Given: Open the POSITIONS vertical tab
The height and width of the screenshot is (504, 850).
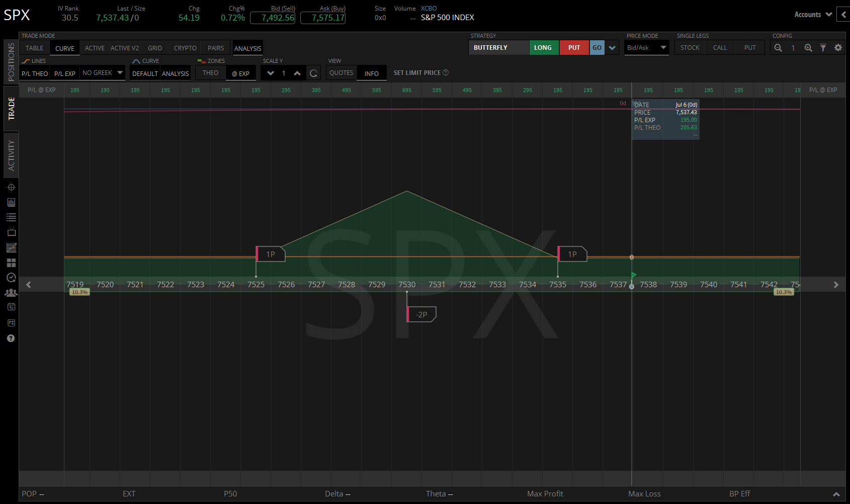Looking at the screenshot, I should coord(11,61).
